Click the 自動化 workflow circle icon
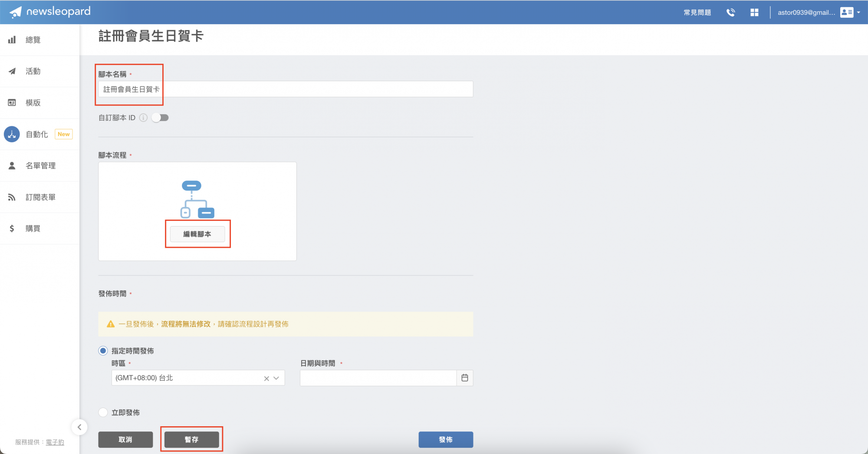The width and height of the screenshot is (868, 454). click(x=12, y=134)
